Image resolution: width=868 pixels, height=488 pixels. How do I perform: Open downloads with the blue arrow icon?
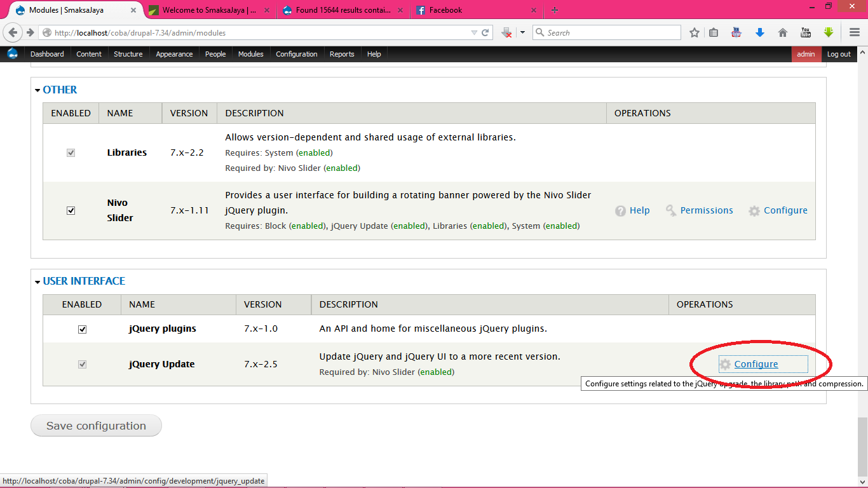[759, 32]
